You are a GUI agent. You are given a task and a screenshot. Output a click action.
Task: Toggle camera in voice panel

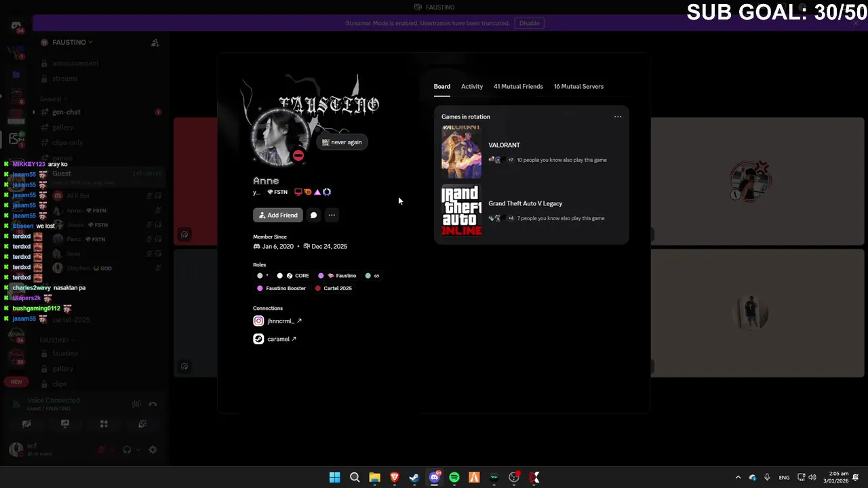(26, 424)
